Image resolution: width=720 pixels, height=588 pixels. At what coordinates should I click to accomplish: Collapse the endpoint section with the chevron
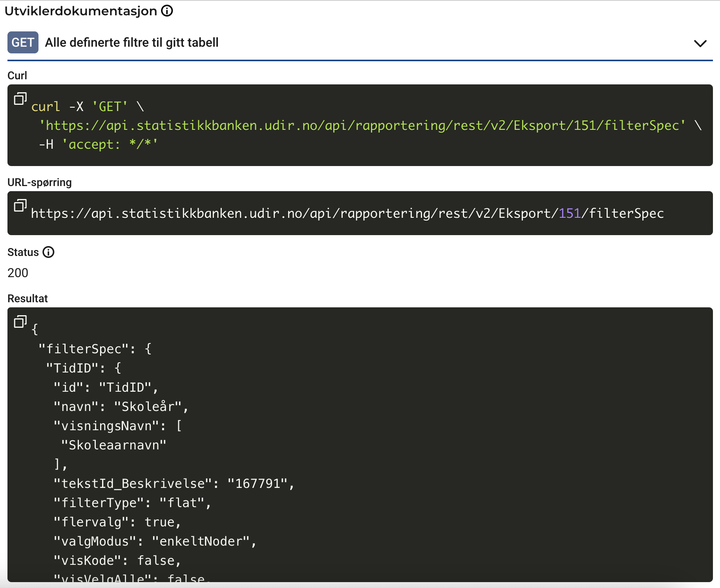point(700,43)
